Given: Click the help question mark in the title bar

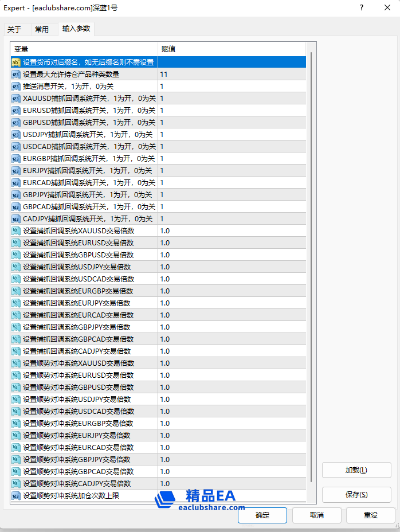Looking at the screenshot, I should (362, 8).
